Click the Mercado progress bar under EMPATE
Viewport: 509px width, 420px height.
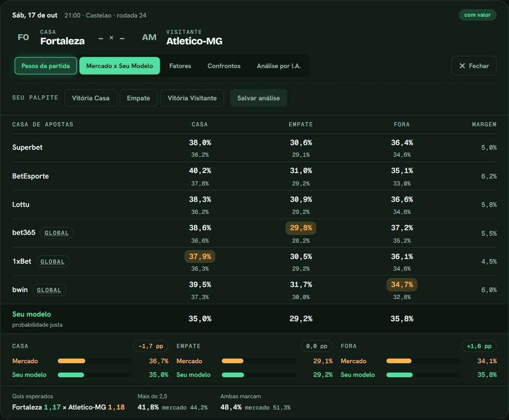click(x=259, y=361)
